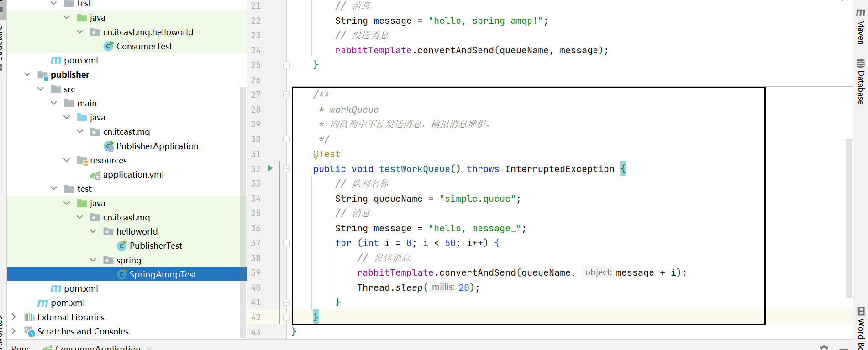This screenshot has height=350, width=868.
Task: Click the number 50 in the for loop
Action: 450,243
